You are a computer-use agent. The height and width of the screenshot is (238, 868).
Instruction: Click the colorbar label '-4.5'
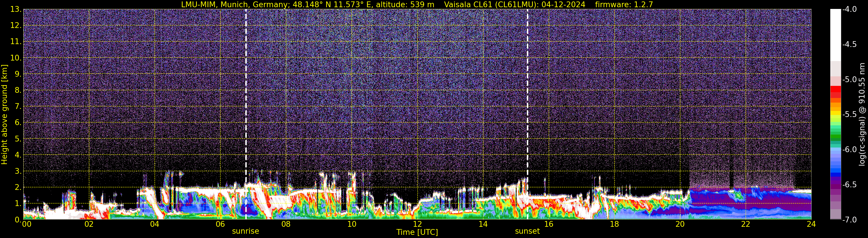click(850, 44)
